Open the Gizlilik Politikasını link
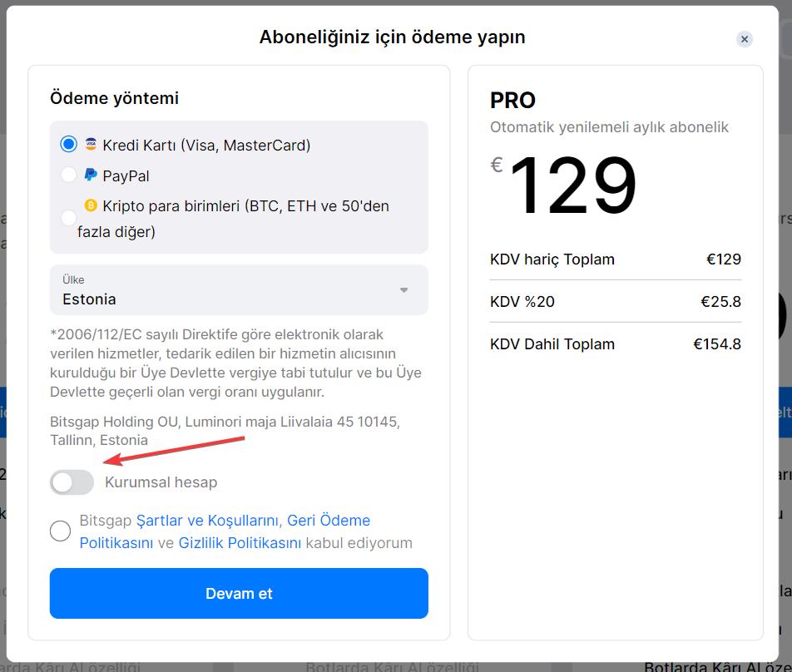 (240, 543)
